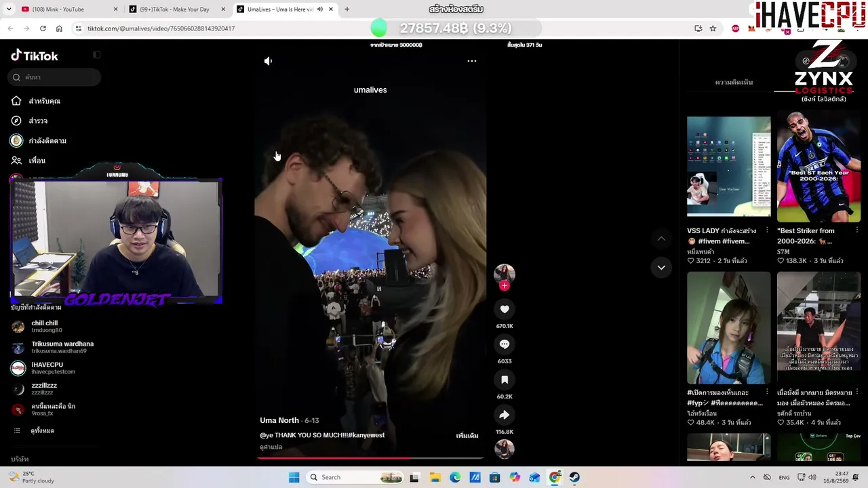Image resolution: width=868 pixels, height=488 pixels.
Task: Open the 9rosa_fx followed account
Action: coord(44,409)
